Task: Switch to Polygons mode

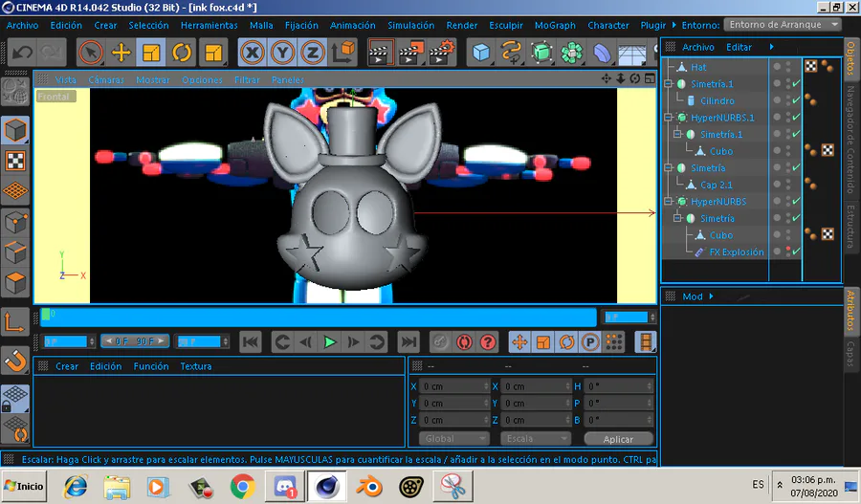Action: click(x=15, y=283)
